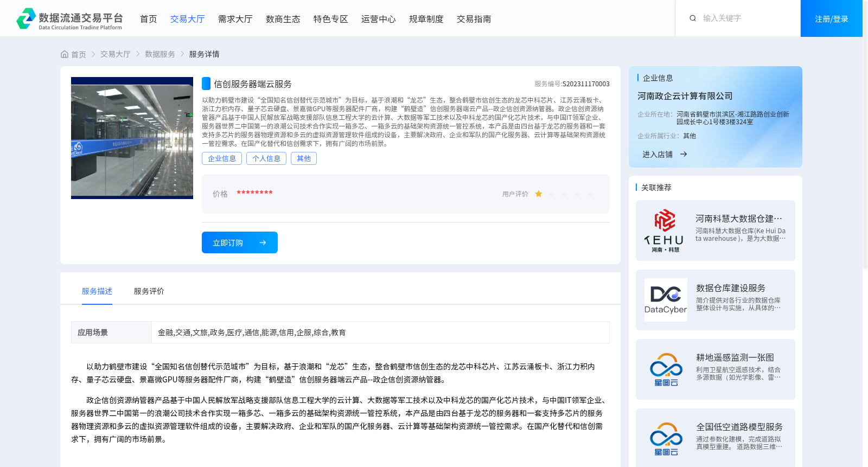868x467 pixels.
Task: Switch to the 服务评价 tab
Action: click(149, 291)
